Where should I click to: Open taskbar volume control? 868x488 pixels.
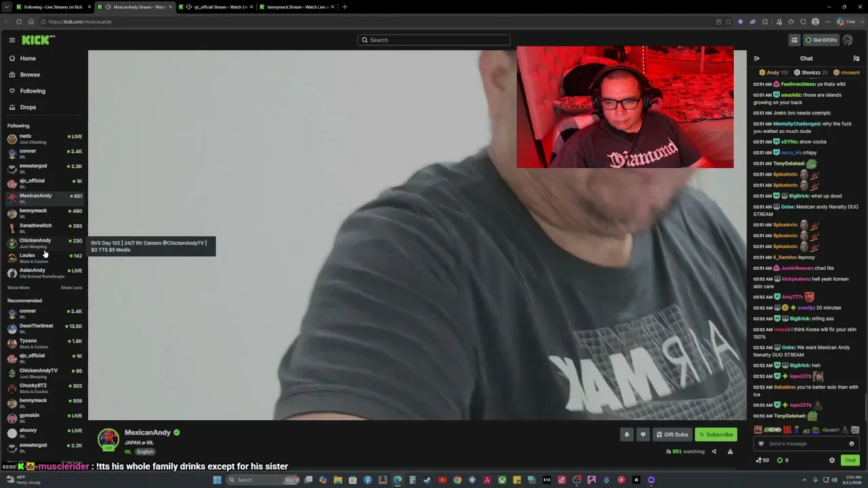834,480
